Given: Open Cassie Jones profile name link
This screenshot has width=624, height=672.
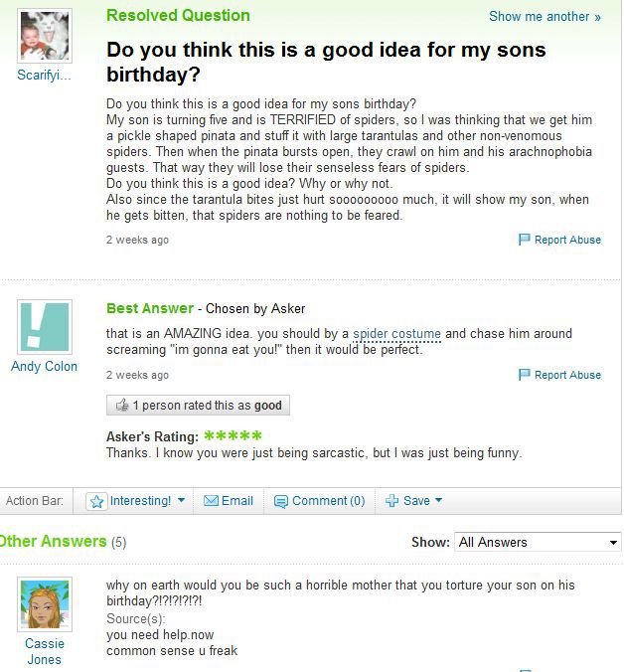Looking at the screenshot, I should (45, 651).
